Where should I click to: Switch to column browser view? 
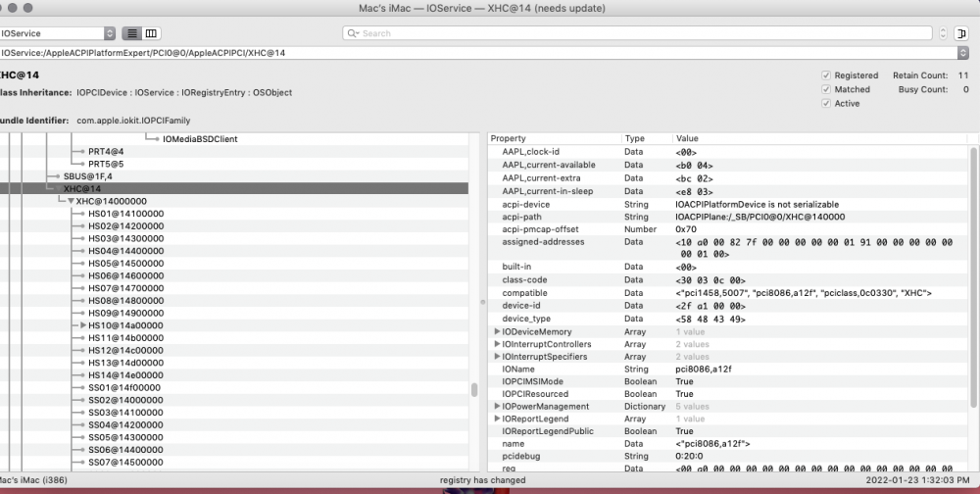(x=151, y=33)
